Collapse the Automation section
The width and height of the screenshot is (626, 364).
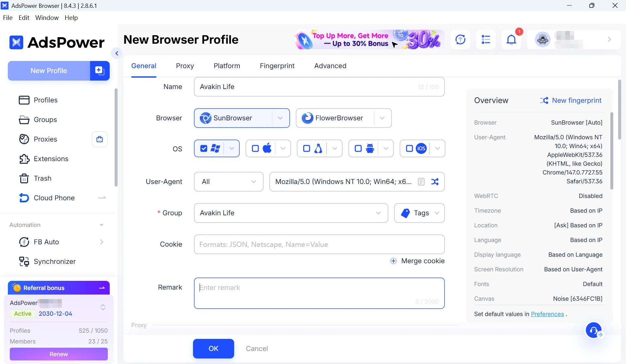[x=102, y=225]
